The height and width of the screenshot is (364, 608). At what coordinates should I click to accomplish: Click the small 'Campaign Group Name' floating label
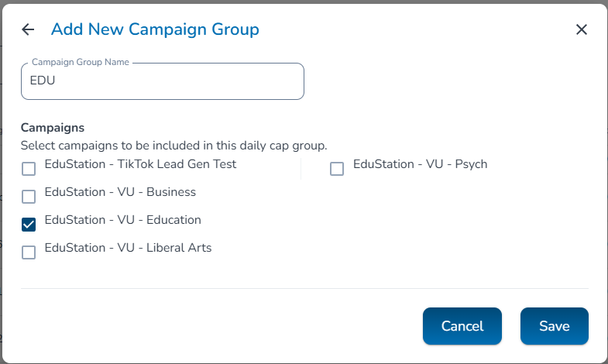click(x=81, y=62)
